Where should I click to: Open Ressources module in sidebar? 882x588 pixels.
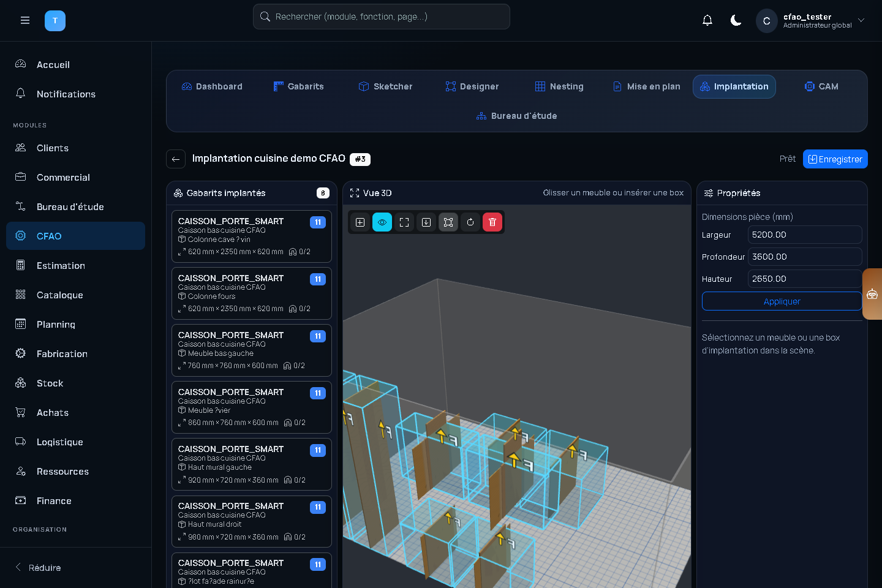click(75, 471)
